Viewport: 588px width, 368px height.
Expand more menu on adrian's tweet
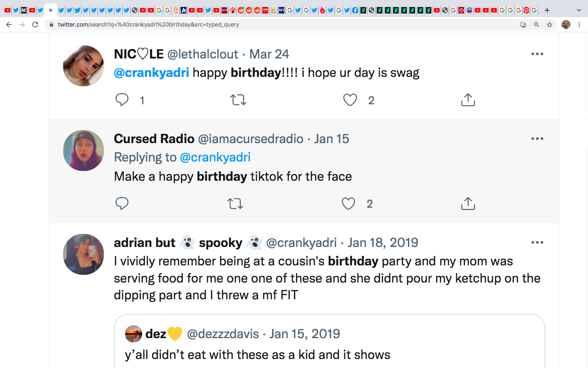[537, 242]
